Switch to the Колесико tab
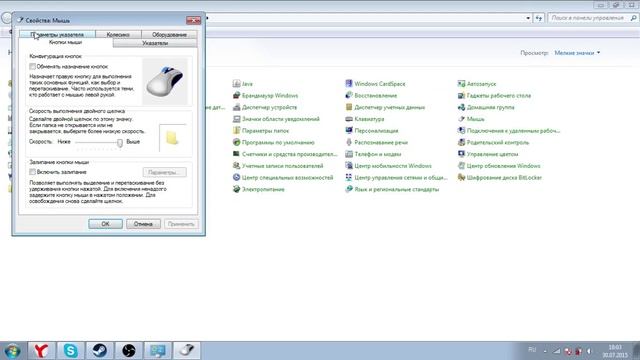The width and height of the screenshot is (640, 360). click(x=118, y=35)
